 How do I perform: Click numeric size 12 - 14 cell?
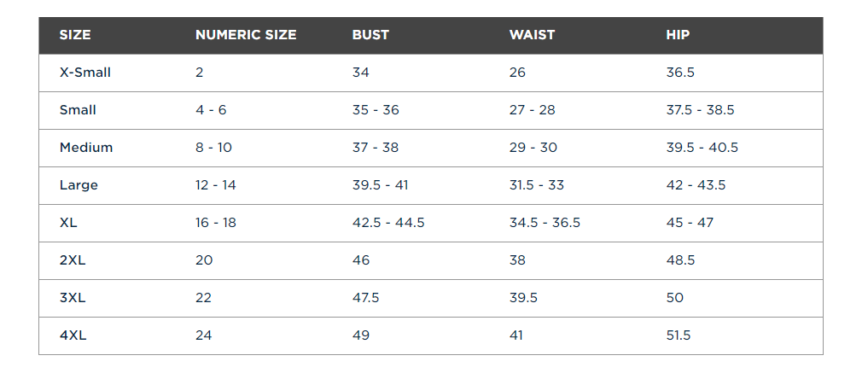point(216,185)
